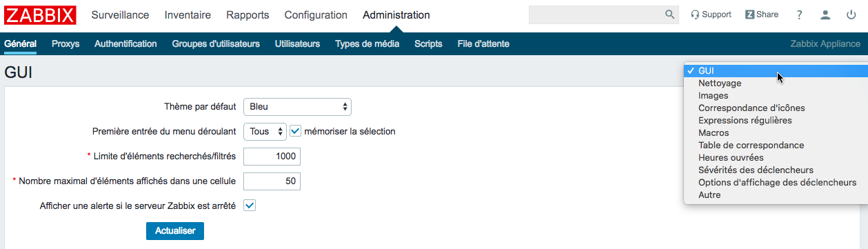Click the search magnifier icon

click(669, 14)
